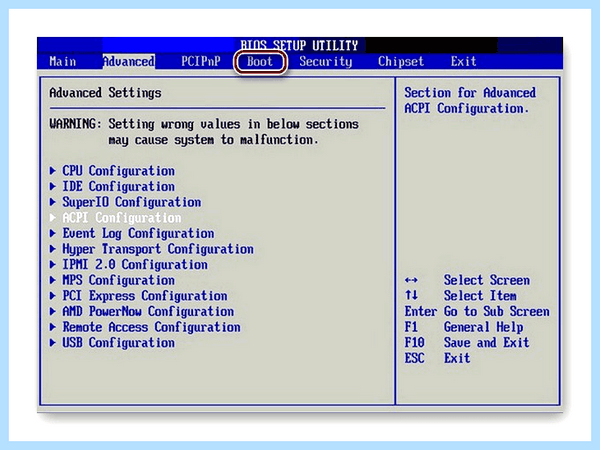This screenshot has height=450, width=600.
Task: Click the arrow beside CPU Configuration
Action: pyautogui.click(x=53, y=171)
